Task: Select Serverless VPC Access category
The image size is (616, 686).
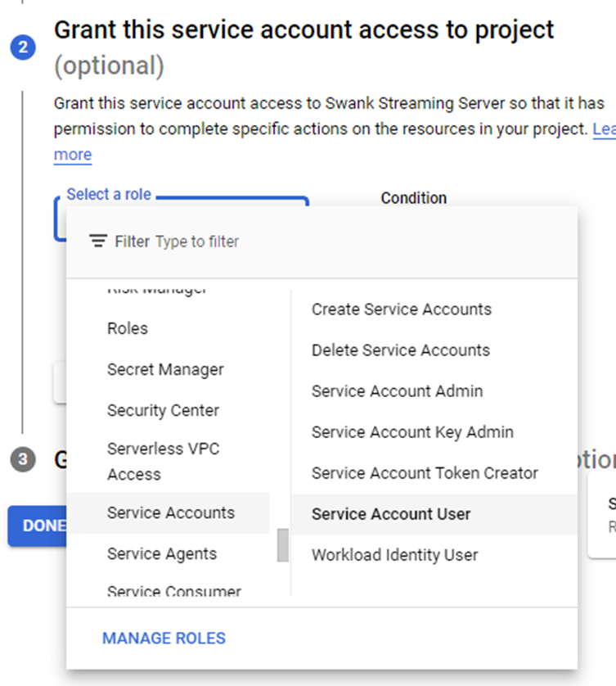Action: [x=163, y=461]
